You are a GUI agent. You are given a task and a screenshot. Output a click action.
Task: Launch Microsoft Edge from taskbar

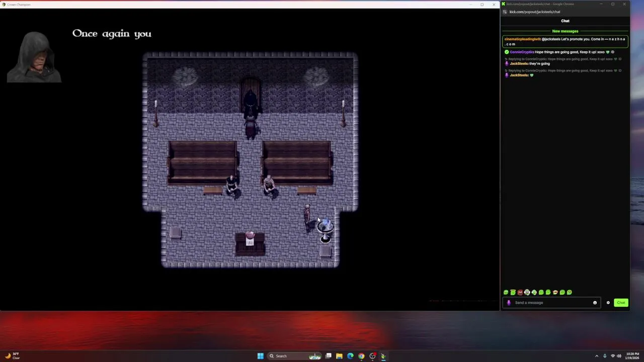pyautogui.click(x=350, y=356)
